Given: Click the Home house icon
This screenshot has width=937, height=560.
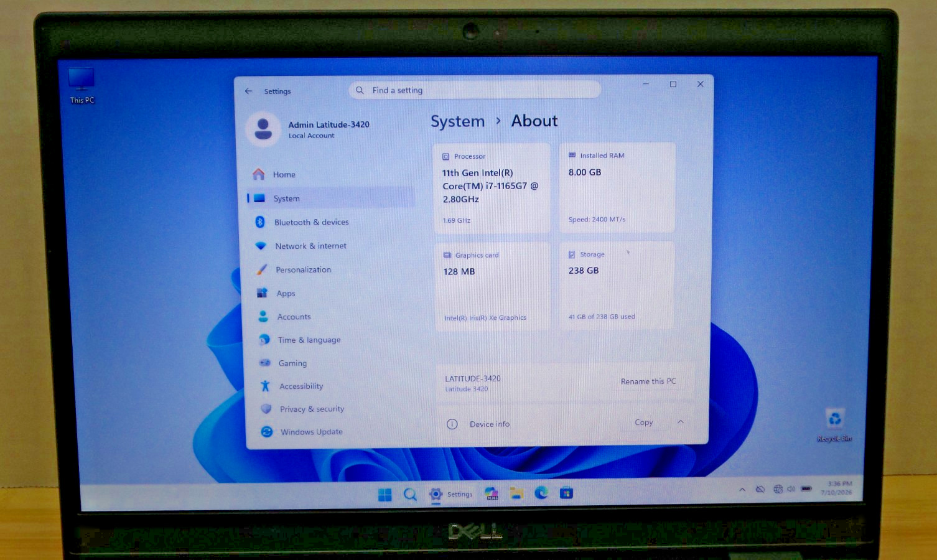Looking at the screenshot, I should [259, 174].
